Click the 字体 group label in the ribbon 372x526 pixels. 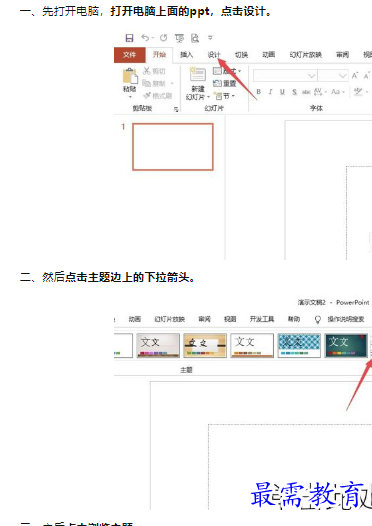coord(316,108)
